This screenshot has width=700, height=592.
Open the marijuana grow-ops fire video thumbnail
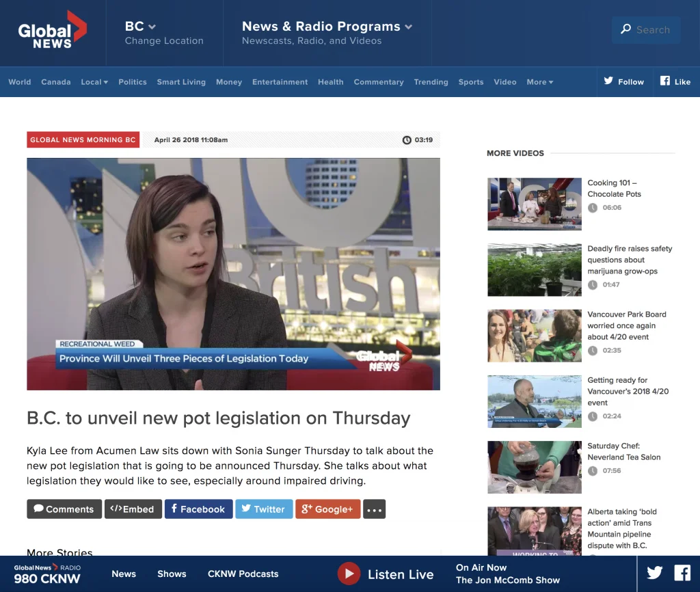pos(535,269)
